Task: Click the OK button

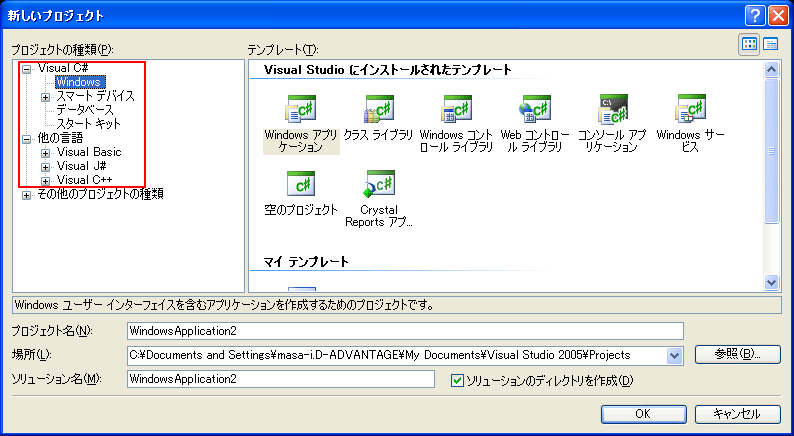Action: [644, 414]
